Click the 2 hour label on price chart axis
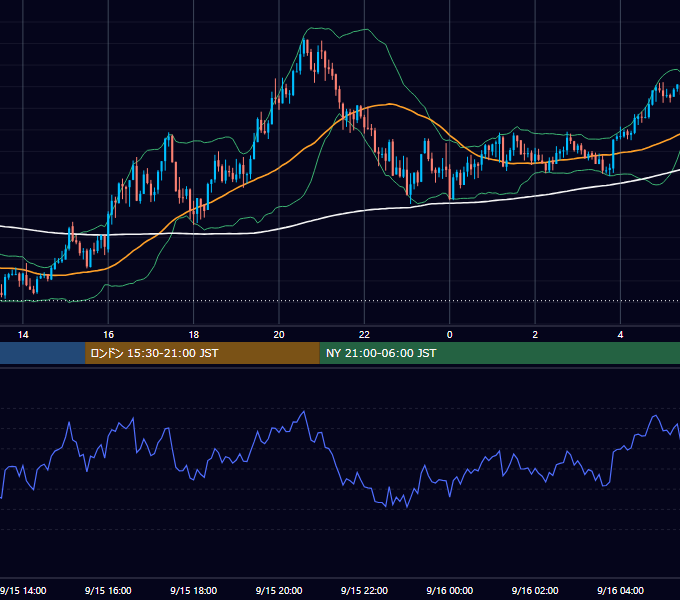 point(535,334)
